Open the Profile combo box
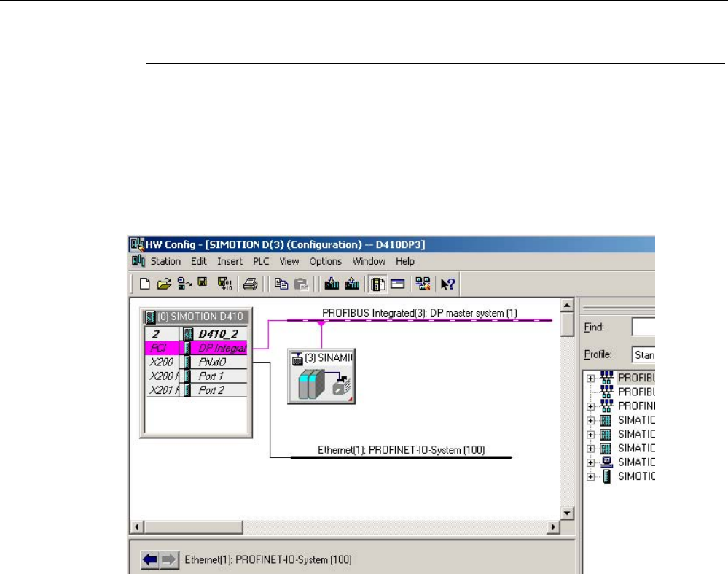728x574 pixels. tap(643, 354)
